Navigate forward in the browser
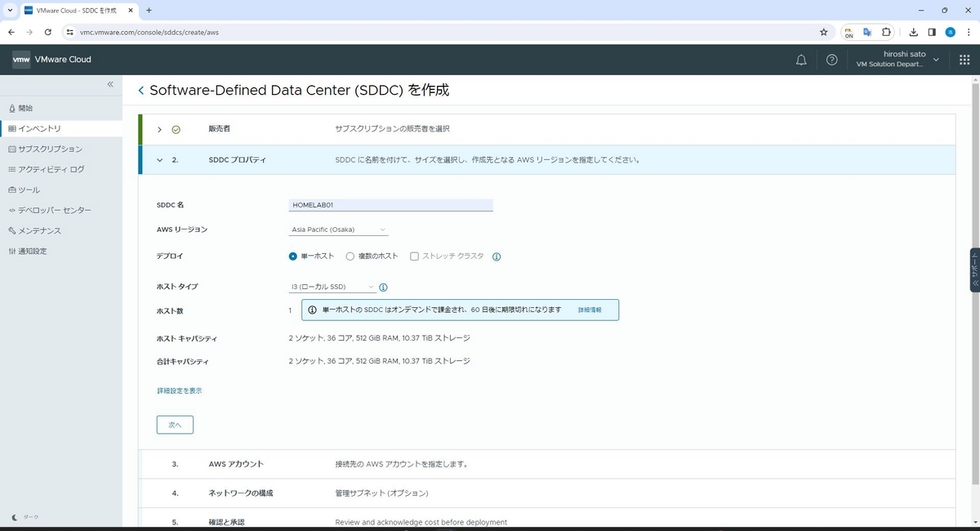The image size is (980, 531). point(29,32)
